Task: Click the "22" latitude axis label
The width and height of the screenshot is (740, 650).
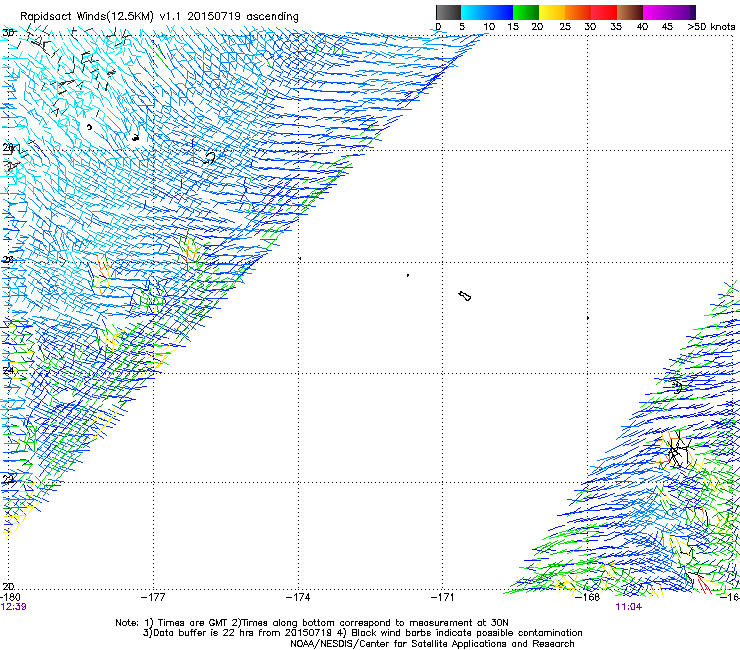Action: point(8,479)
